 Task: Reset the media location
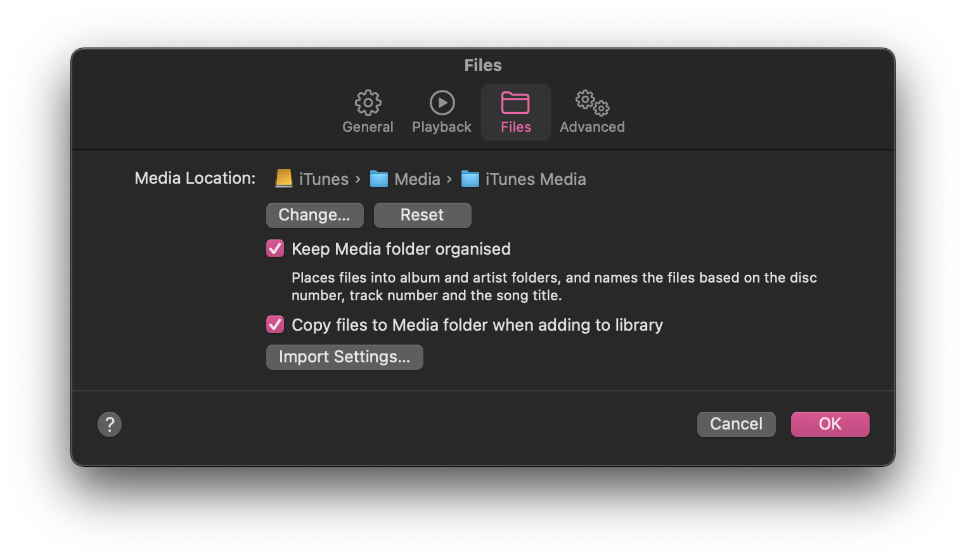click(422, 215)
